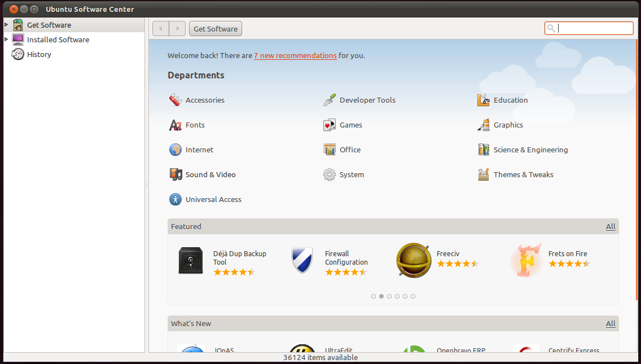The width and height of the screenshot is (641, 364).
Task: Open the Internet globe icon
Action: click(x=175, y=150)
